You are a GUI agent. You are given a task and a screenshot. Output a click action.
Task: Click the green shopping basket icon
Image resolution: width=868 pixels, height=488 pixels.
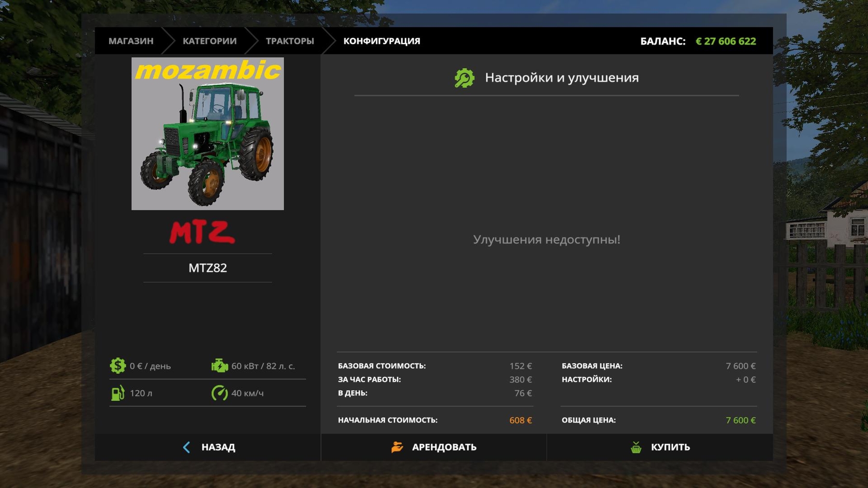[636, 447]
